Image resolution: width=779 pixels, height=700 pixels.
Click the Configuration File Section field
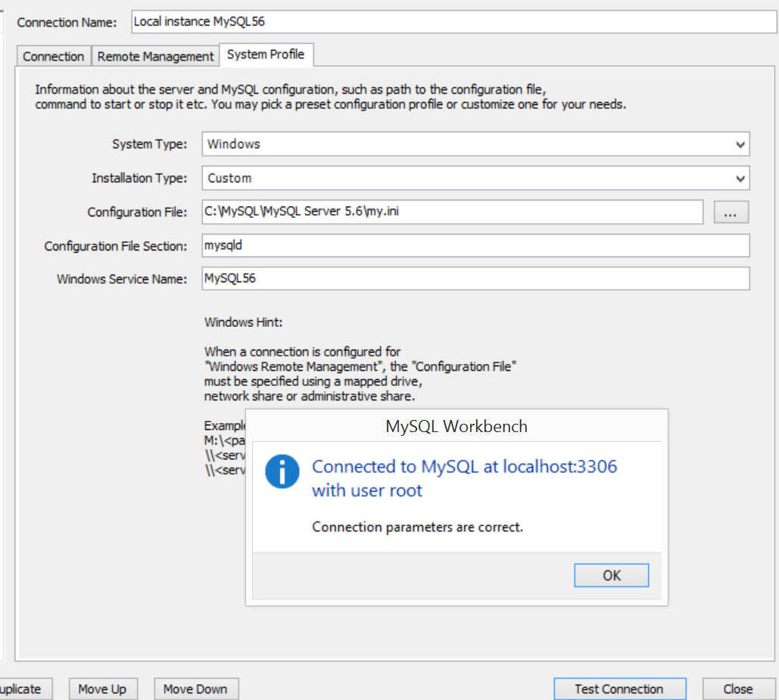click(475, 245)
